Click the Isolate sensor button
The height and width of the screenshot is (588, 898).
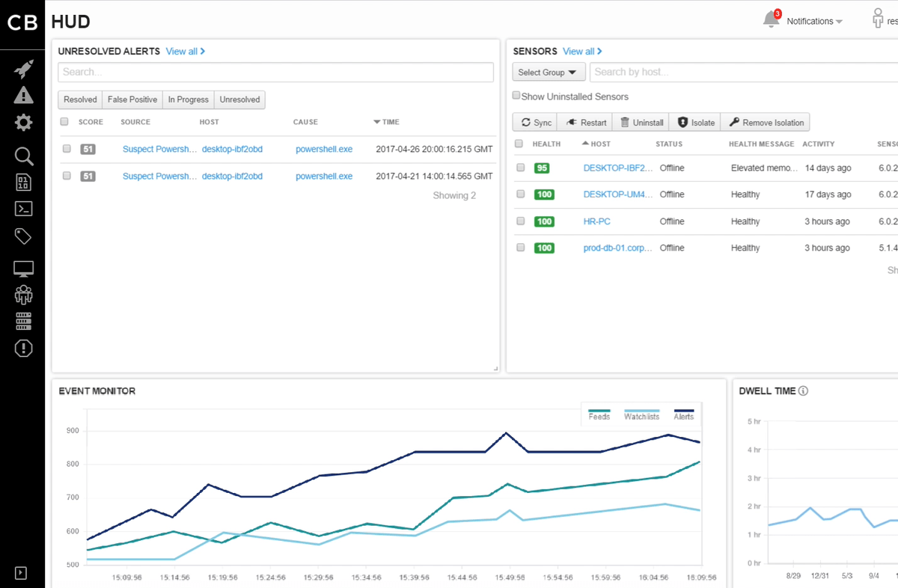point(695,123)
